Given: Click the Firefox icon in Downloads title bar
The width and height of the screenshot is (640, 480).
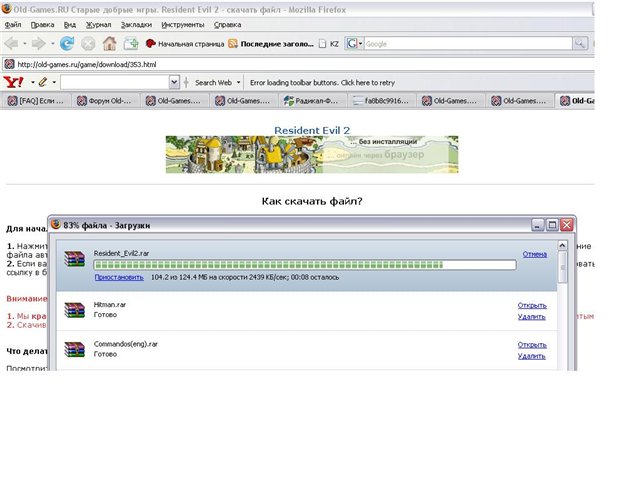Looking at the screenshot, I should coord(56,224).
